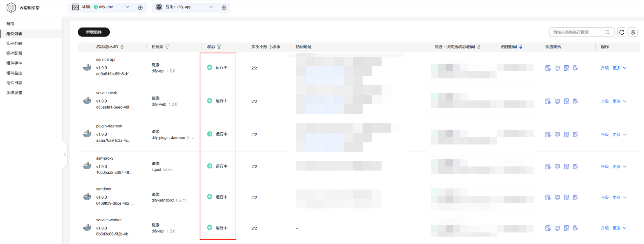Open config shortcut icon for service-api
The height and width of the screenshot is (244, 644).
tap(548, 68)
